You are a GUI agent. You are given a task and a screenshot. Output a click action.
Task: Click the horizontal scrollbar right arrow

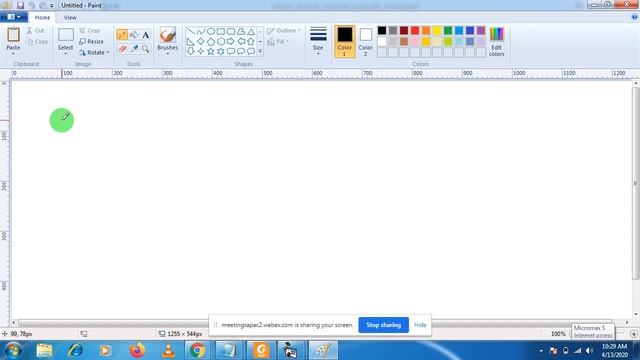[627, 322]
